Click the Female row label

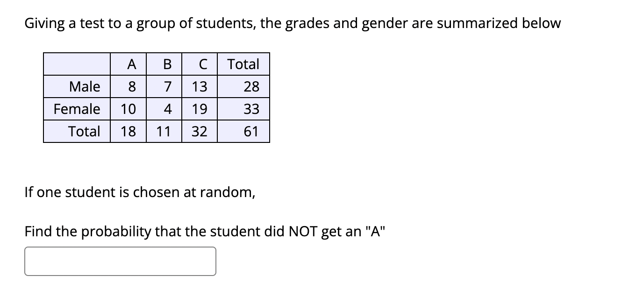(x=77, y=109)
